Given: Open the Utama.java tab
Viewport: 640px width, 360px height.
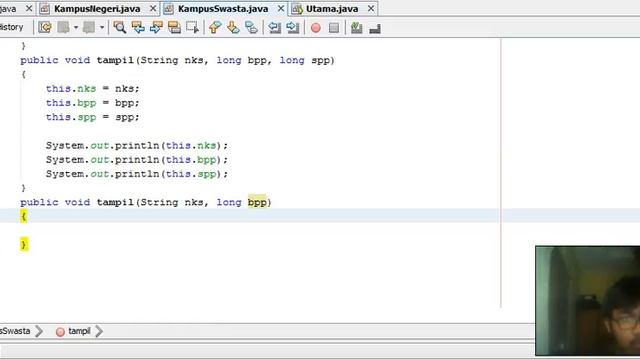Looking at the screenshot, I should click(x=332, y=9).
